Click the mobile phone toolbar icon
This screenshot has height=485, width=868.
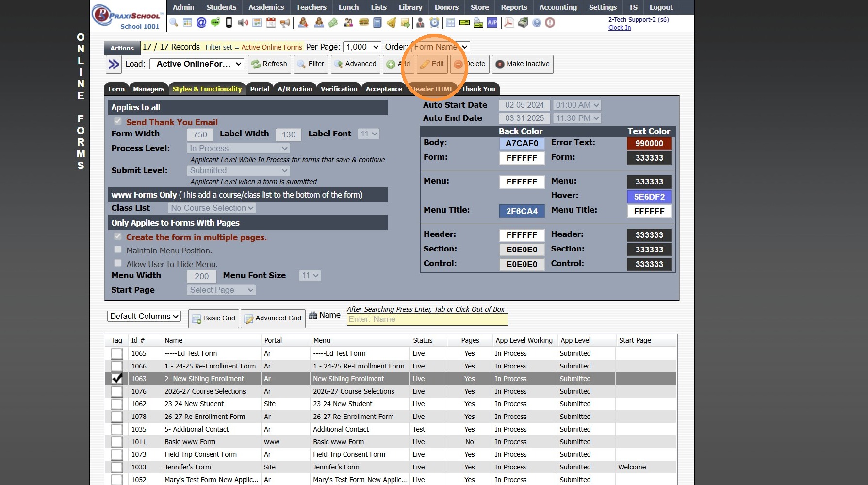click(x=229, y=23)
